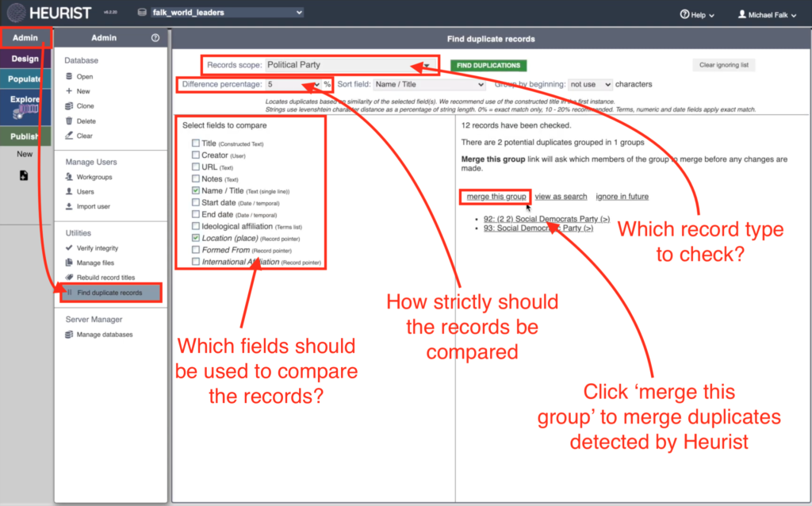Click the ignore in future link
The width and height of the screenshot is (812, 506).
pos(622,197)
